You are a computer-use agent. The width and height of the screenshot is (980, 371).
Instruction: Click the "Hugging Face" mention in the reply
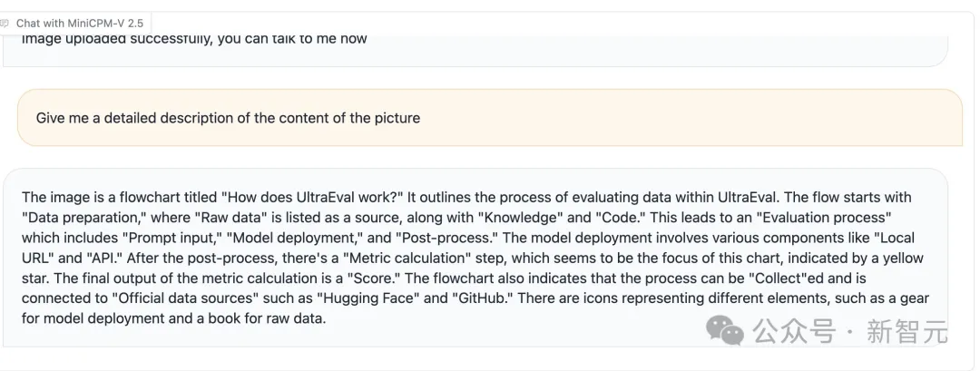click(x=368, y=298)
